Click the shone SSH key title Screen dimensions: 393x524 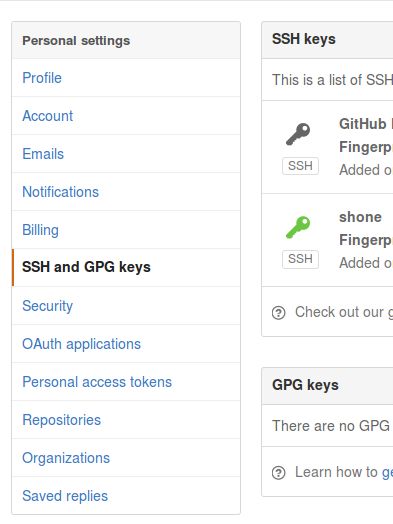point(360,217)
